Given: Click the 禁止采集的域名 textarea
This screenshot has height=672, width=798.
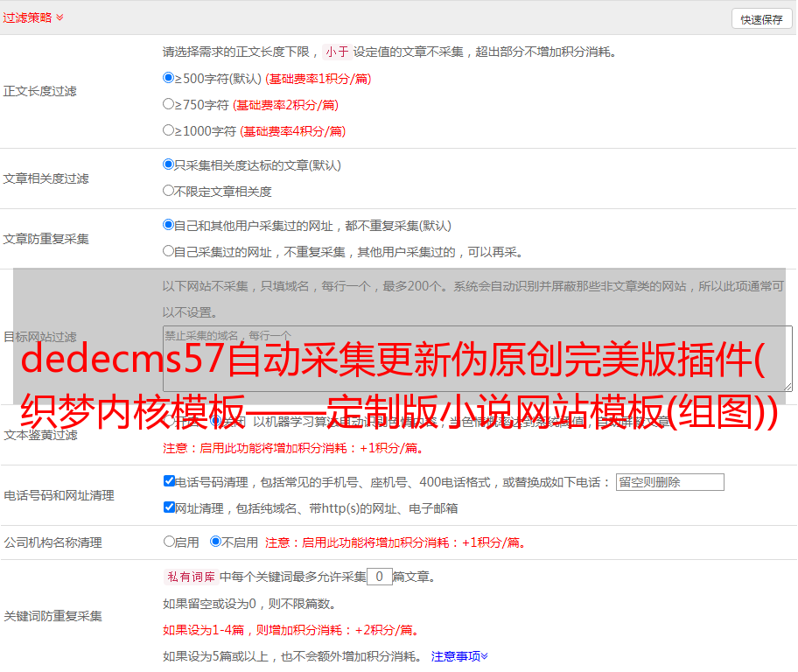Looking at the screenshot, I should coord(478,359).
